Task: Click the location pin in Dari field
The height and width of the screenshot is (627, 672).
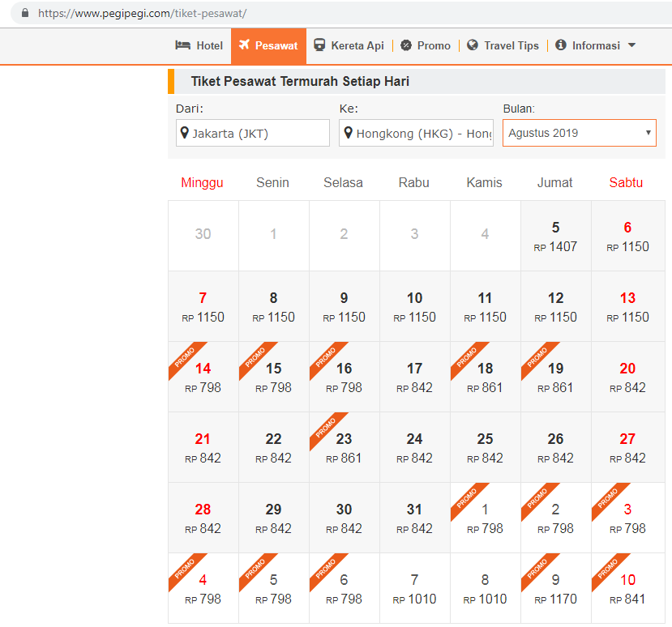Action: point(184,133)
